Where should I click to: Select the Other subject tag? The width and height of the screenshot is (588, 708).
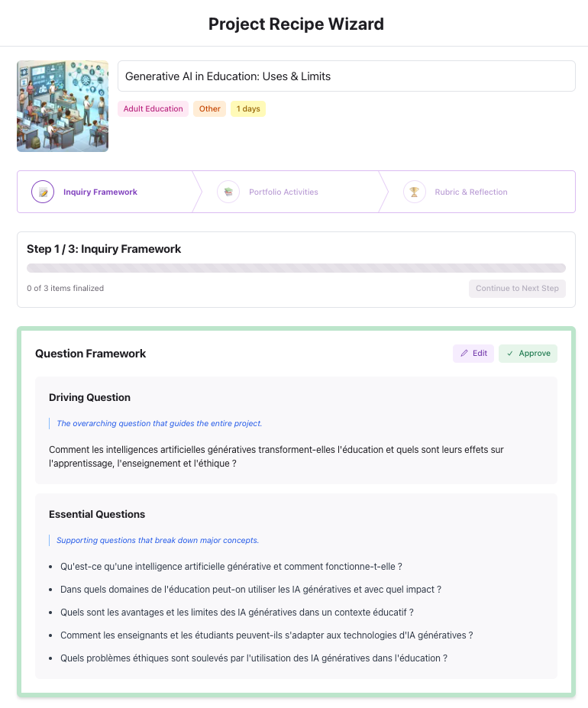pos(209,108)
